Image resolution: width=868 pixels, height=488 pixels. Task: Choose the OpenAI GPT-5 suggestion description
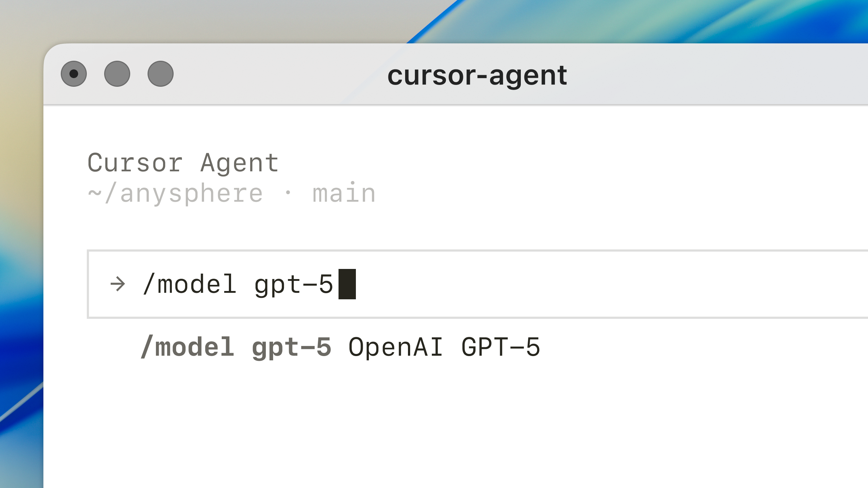[x=444, y=347]
